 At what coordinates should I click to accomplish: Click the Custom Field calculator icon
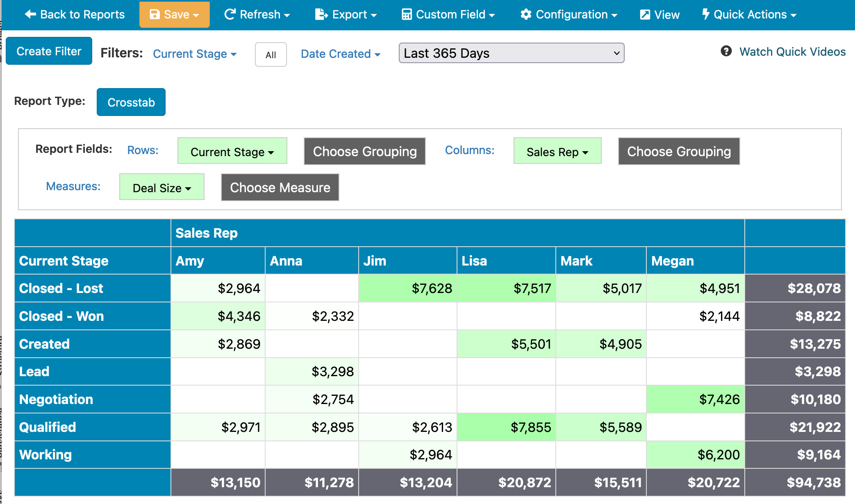407,14
